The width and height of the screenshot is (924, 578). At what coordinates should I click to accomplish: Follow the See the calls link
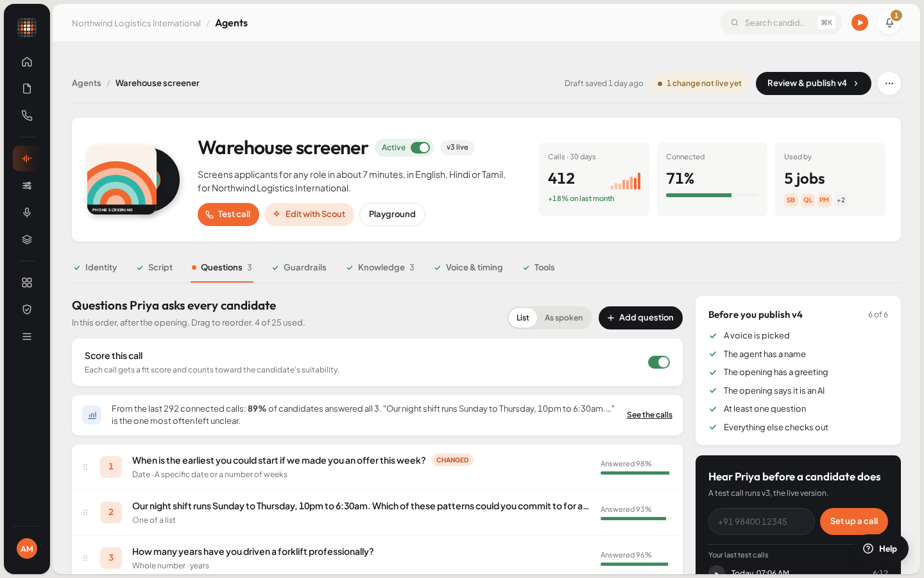[x=649, y=415]
